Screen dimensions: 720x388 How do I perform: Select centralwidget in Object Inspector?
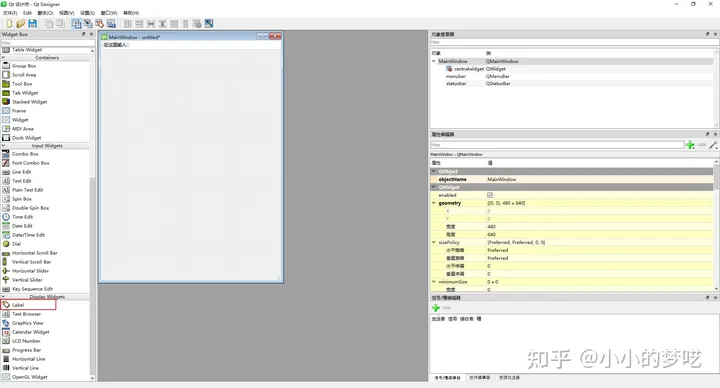point(469,69)
